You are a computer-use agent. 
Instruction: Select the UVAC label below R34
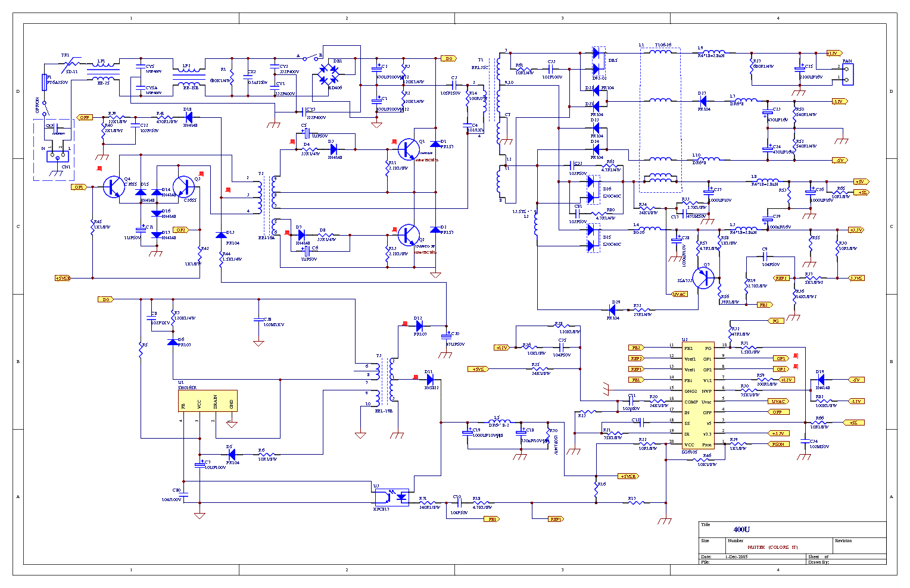pos(680,294)
